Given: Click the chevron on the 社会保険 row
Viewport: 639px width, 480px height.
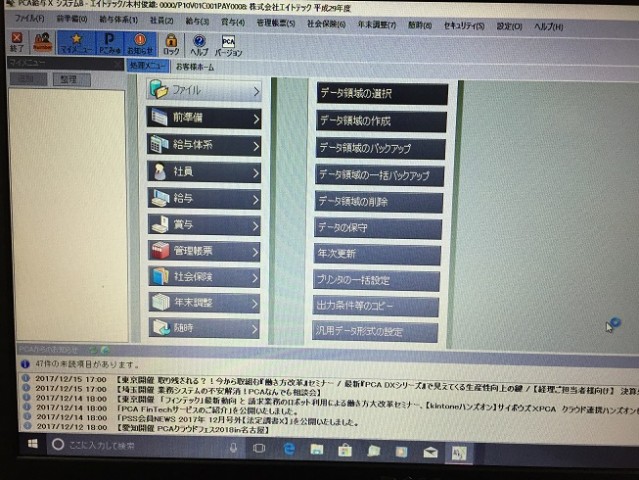Looking at the screenshot, I should pos(255,278).
